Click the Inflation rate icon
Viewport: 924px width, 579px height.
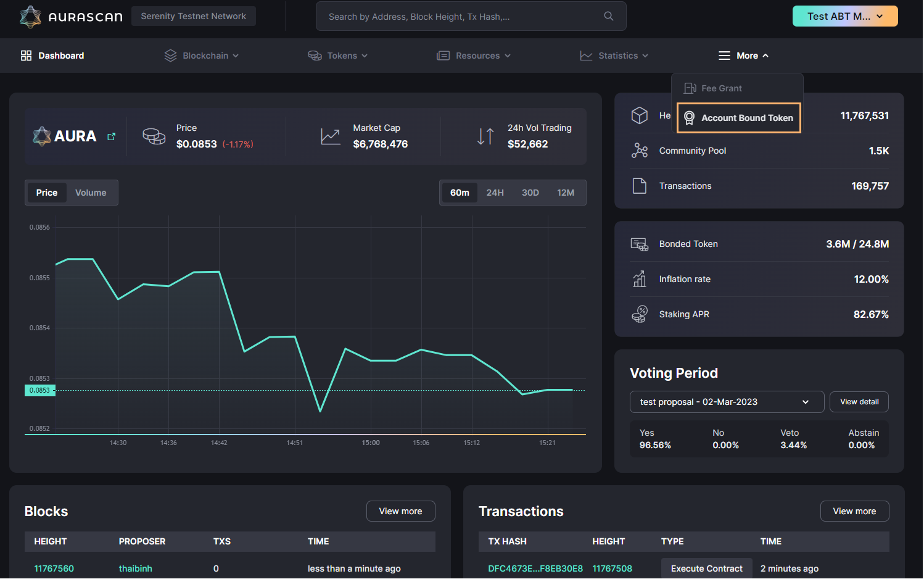coord(640,279)
